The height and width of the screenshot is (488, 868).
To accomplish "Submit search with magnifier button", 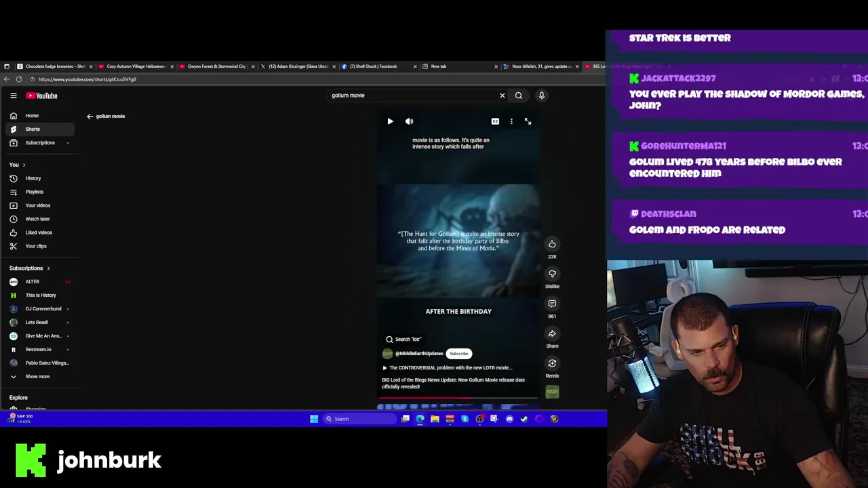I will (519, 96).
